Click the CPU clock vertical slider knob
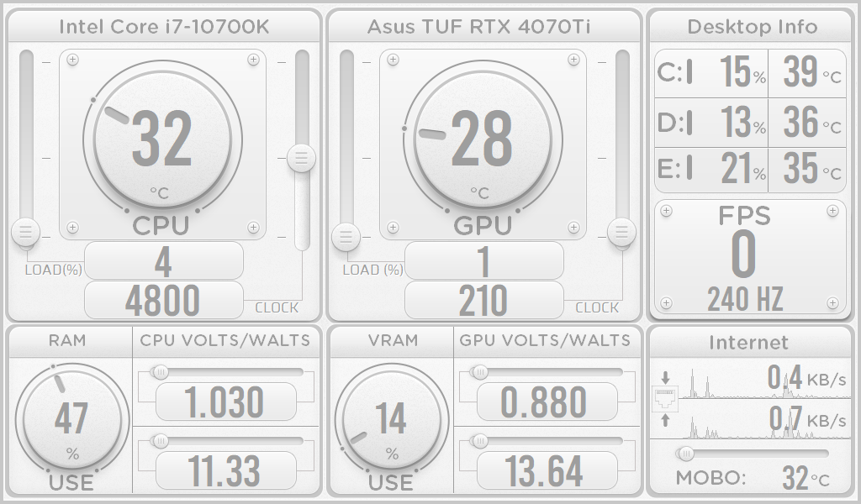The height and width of the screenshot is (504, 861). click(x=301, y=157)
